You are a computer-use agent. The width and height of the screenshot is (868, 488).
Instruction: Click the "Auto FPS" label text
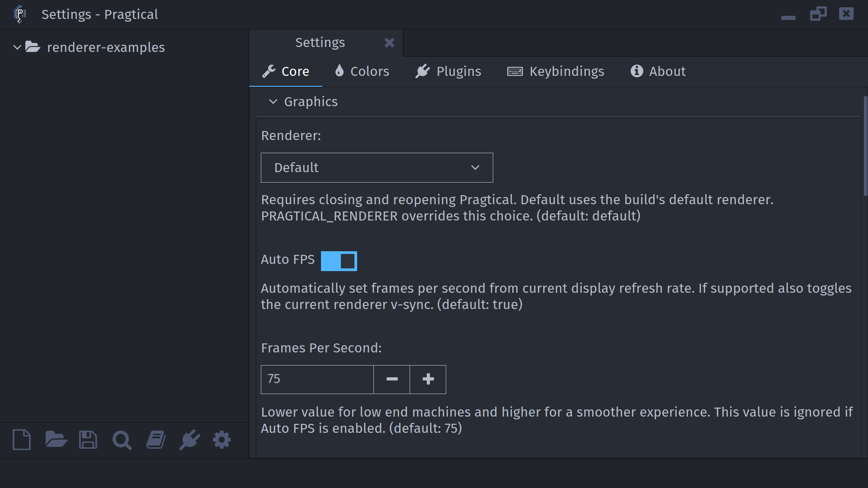click(x=288, y=259)
